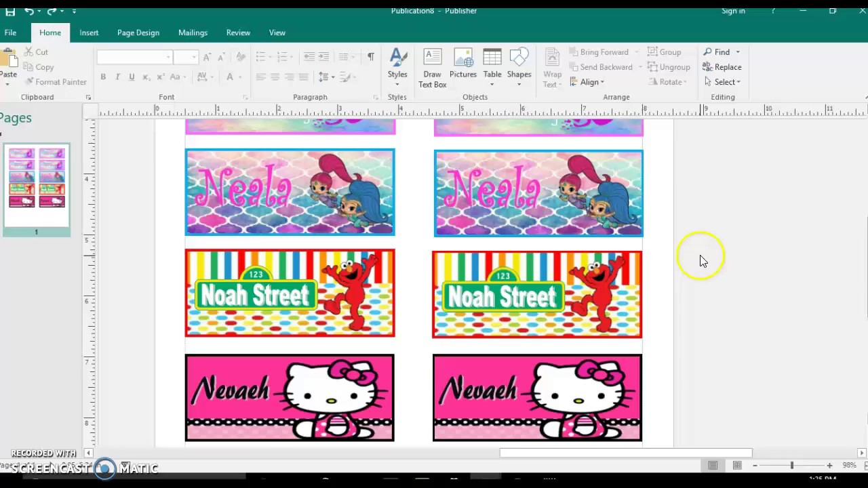Open the Paragraph dialog launcher

[376, 98]
